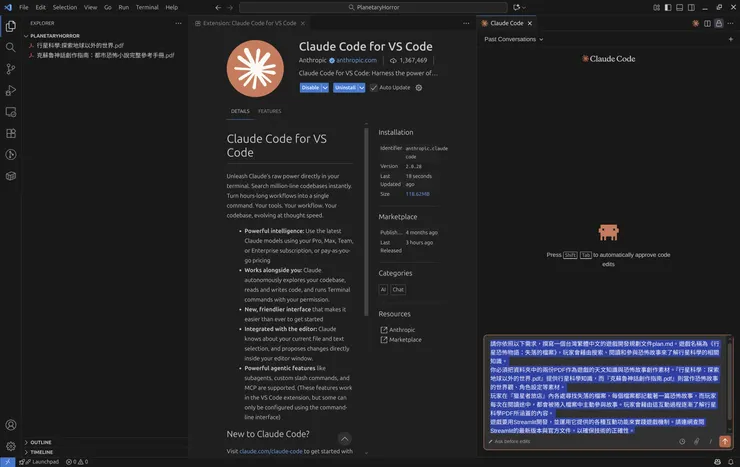Open Run and Debug view
The height and width of the screenshot is (467, 740).
click(10, 91)
